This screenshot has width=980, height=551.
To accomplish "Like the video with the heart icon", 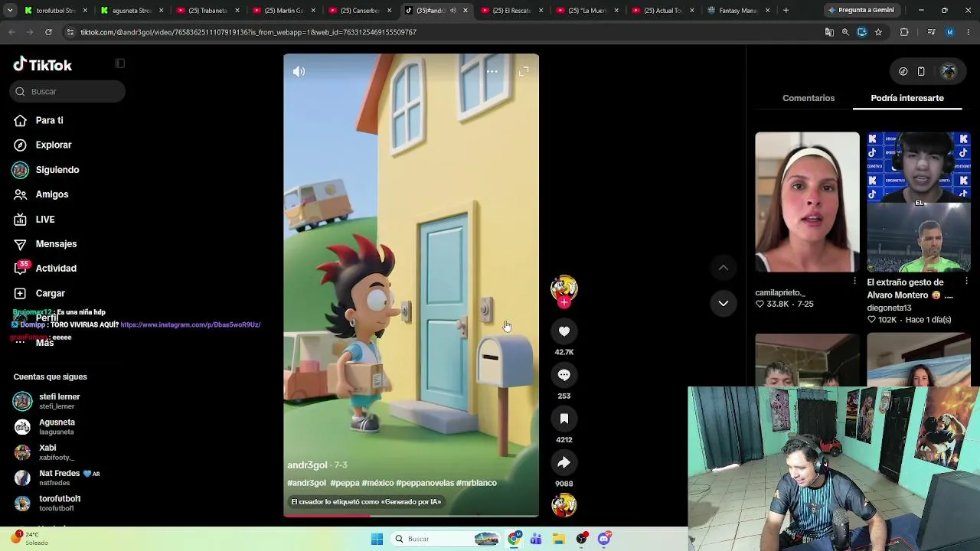I will (564, 331).
